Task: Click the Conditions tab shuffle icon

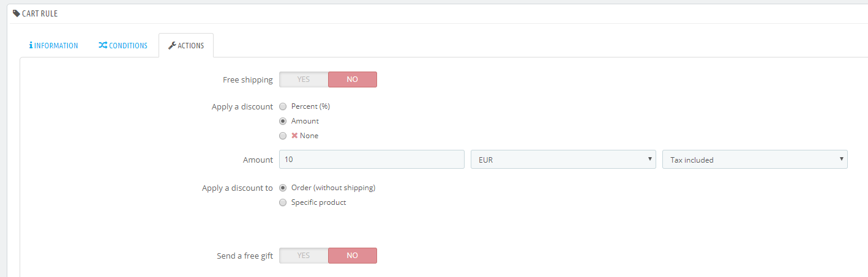Action: click(x=103, y=45)
